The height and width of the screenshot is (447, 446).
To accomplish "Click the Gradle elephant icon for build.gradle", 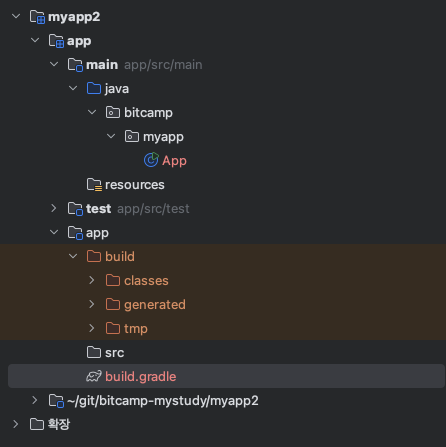I will tap(94, 376).
